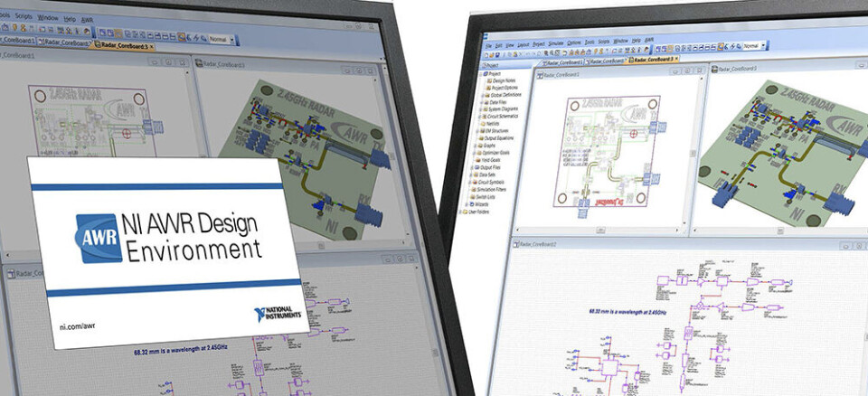Switch to Radar_CoreBoard:2 tab in right window

point(606,61)
